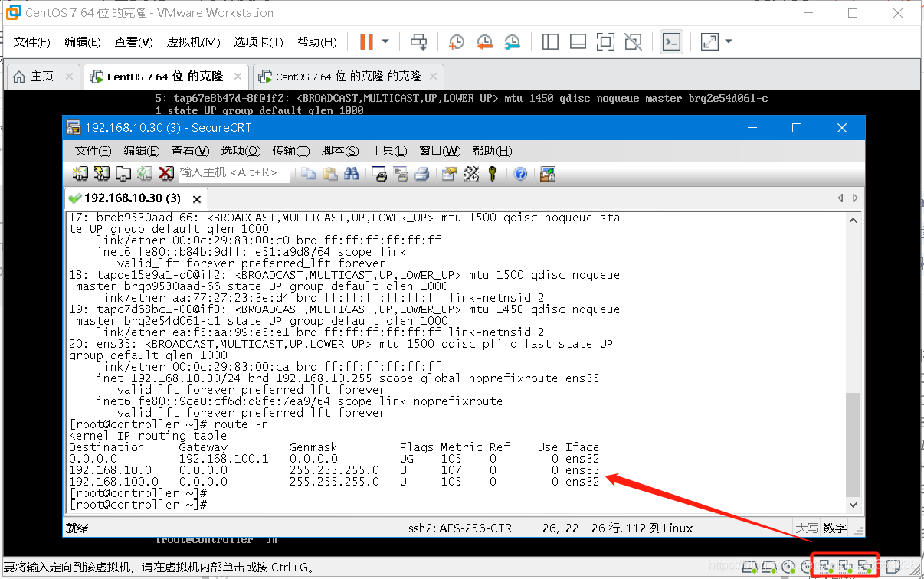Open SecureCRT 查看(V) menu
924x579 pixels.
click(190, 151)
